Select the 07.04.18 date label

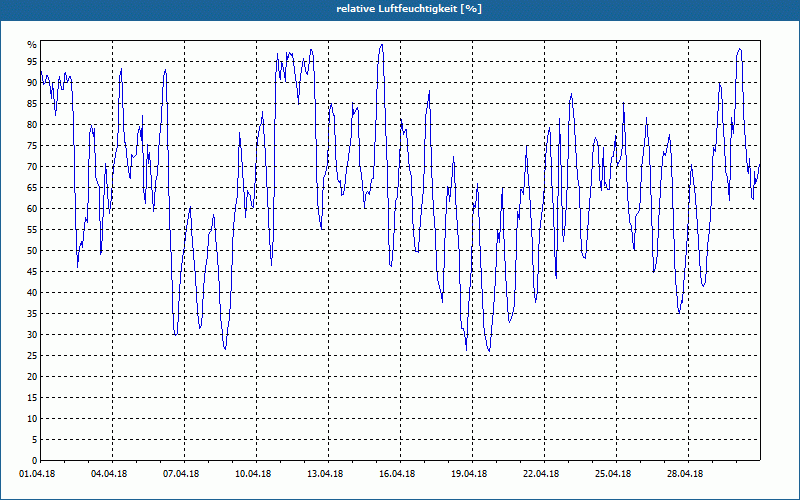click(x=181, y=474)
